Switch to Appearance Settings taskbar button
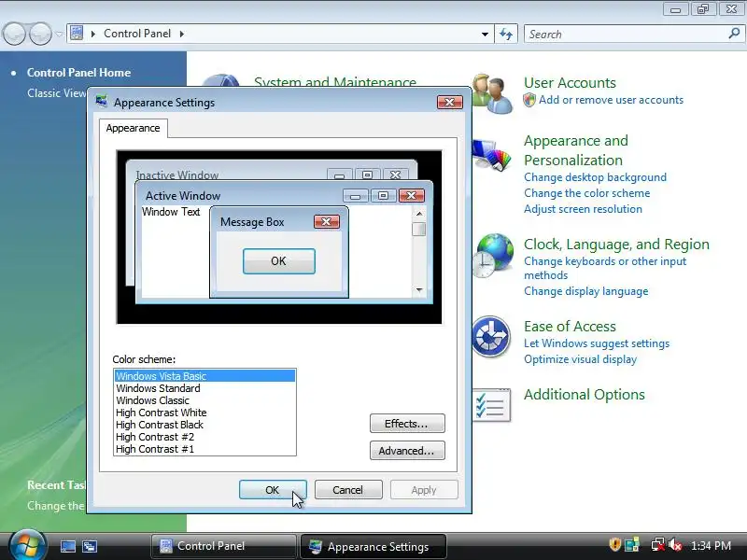The image size is (747, 560). click(x=373, y=546)
